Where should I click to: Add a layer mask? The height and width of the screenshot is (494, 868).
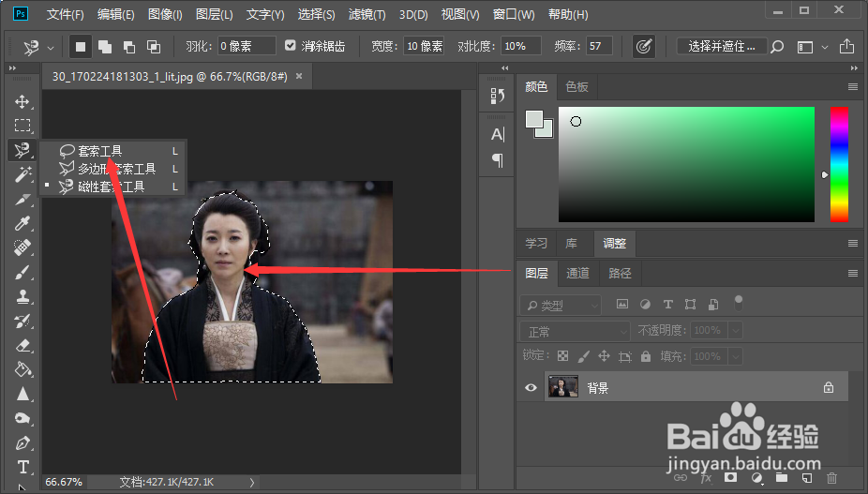pyautogui.click(x=730, y=477)
